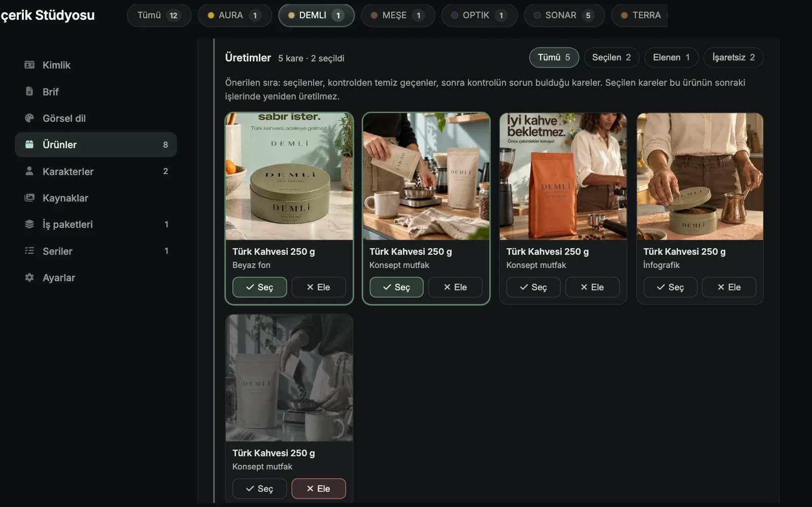Switch to the SONAR brand tab
The width and height of the screenshot is (812, 507).
(564, 15)
